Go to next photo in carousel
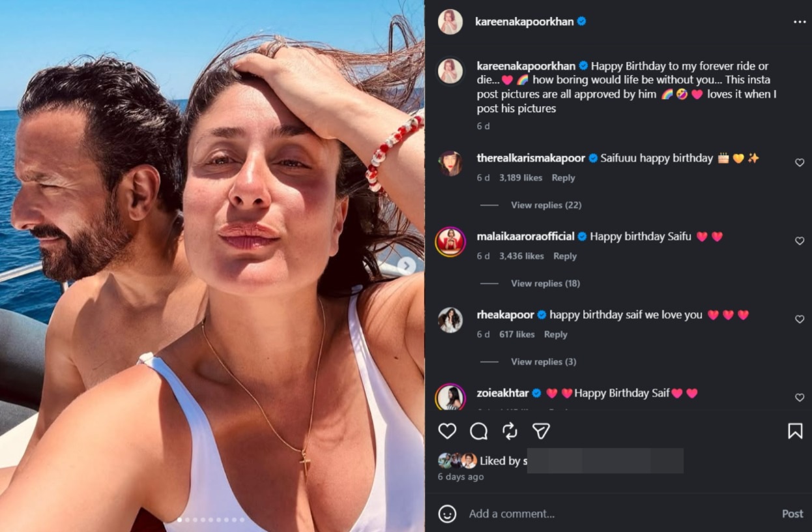Screen dimensions: 812x532 [x=407, y=265]
